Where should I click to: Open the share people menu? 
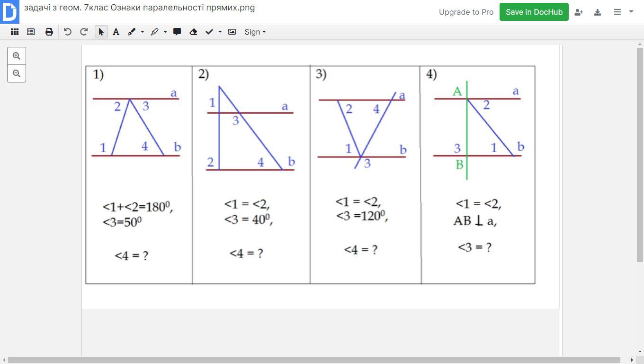pos(579,12)
